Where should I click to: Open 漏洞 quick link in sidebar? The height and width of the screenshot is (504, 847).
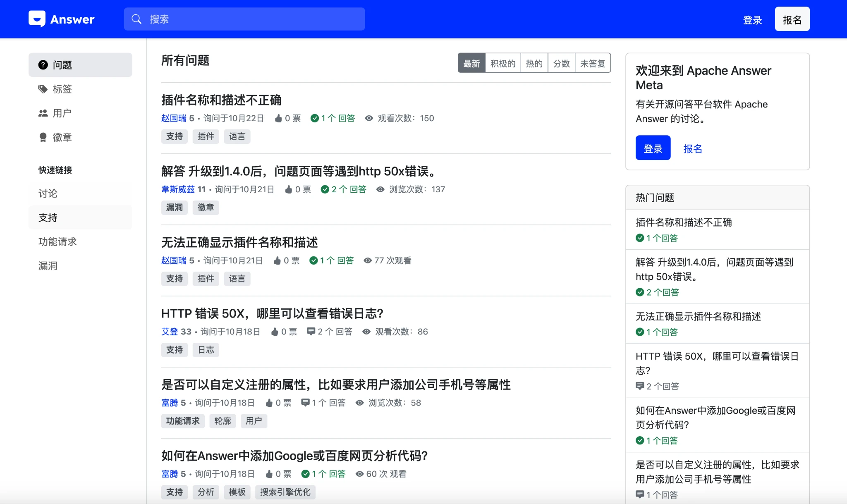click(48, 266)
